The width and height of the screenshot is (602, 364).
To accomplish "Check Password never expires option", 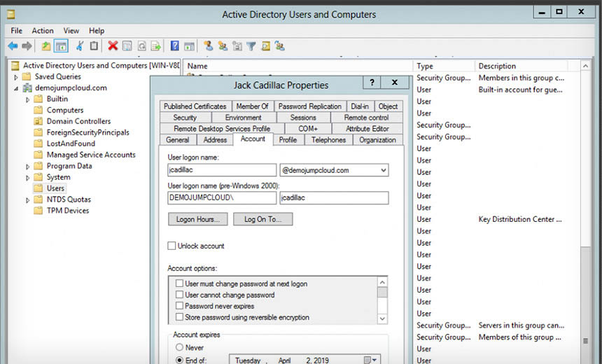I will (180, 306).
